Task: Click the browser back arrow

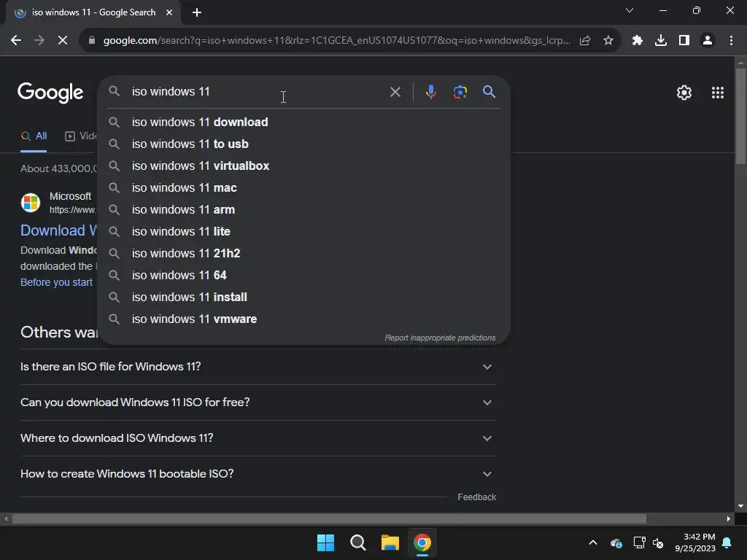Action: click(16, 41)
